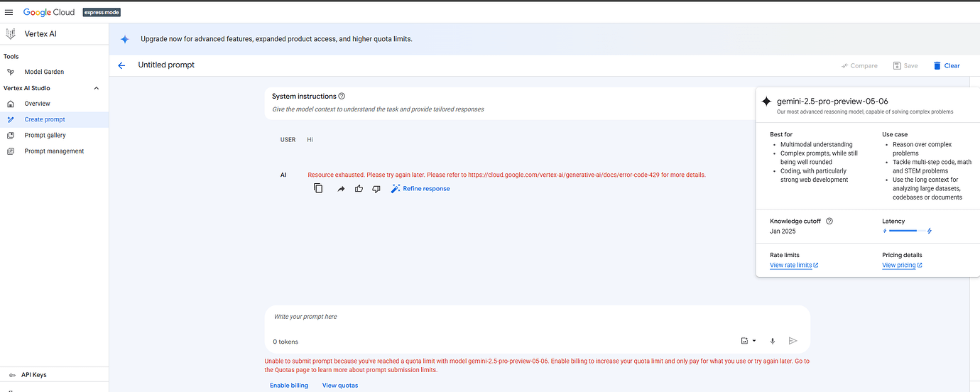Open the Prompt gallery
980x392 pixels.
45,135
